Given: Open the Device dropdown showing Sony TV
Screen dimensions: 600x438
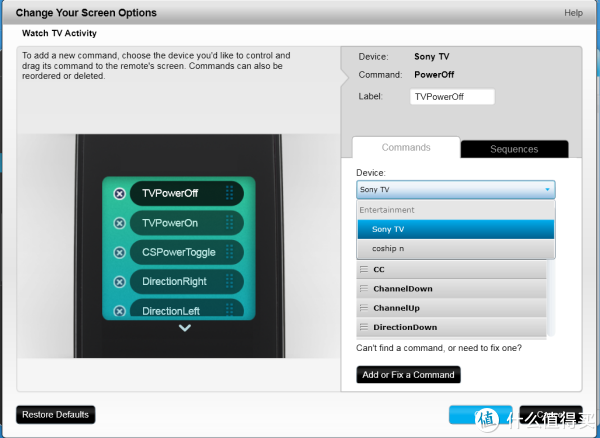Looking at the screenshot, I should coord(455,189).
